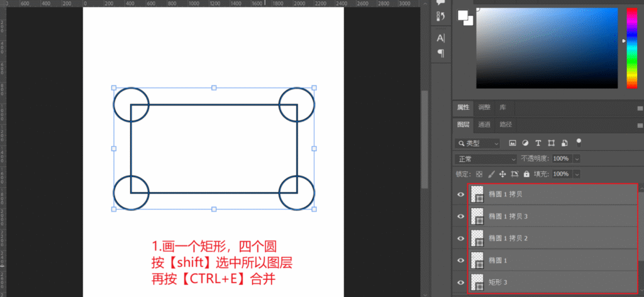644x297 pixels.
Task: Filter layers by shape layers icon
Action: (x=551, y=143)
